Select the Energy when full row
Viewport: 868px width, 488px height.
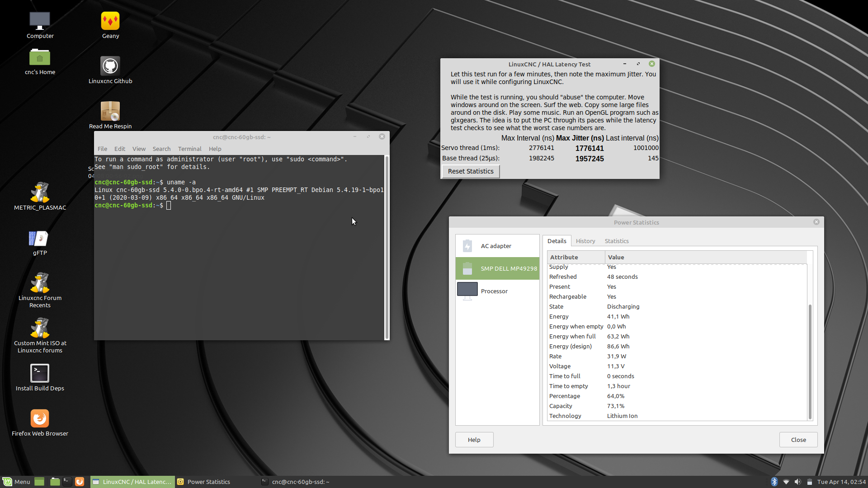pyautogui.click(x=677, y=336)
